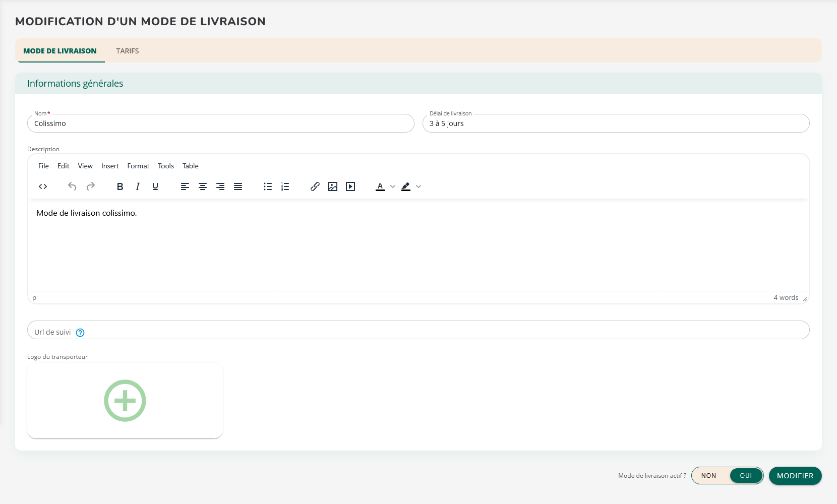Click the undo arrow in editor toolbar
This screenshot has width=837, height=504.
[72, 186]
